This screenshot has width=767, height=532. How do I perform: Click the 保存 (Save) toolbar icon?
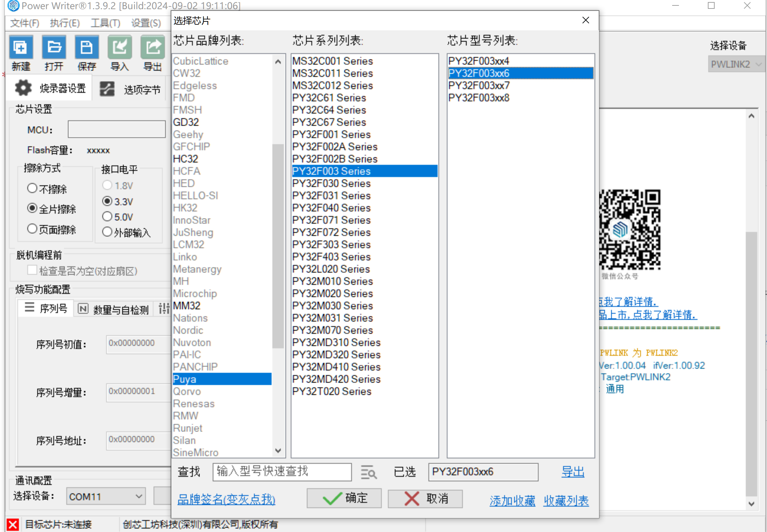87,47
